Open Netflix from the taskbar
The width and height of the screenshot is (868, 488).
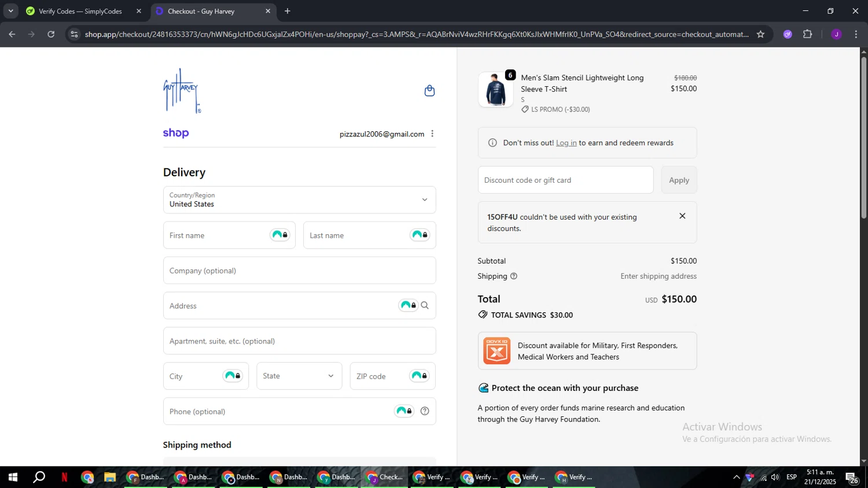64,477
